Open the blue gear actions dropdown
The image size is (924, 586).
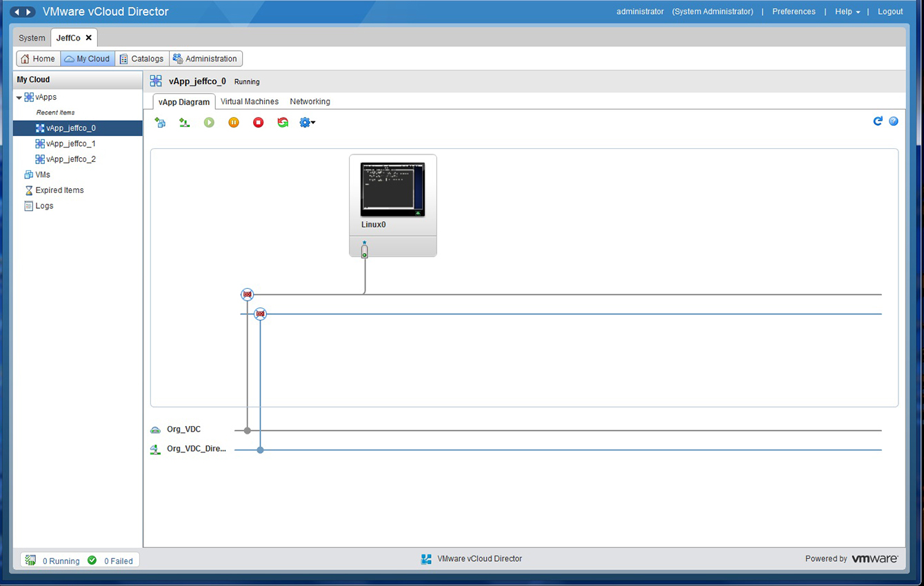[308, 123]
